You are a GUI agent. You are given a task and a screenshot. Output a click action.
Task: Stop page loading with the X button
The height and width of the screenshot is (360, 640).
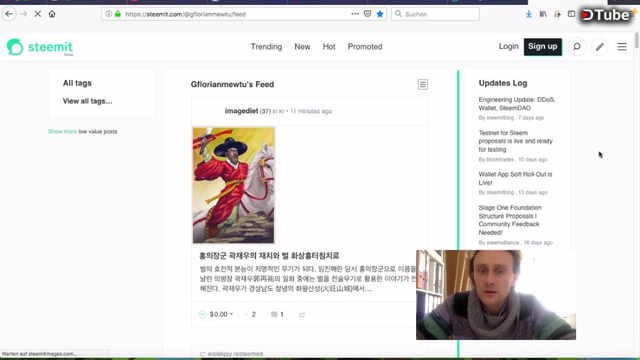38,14
